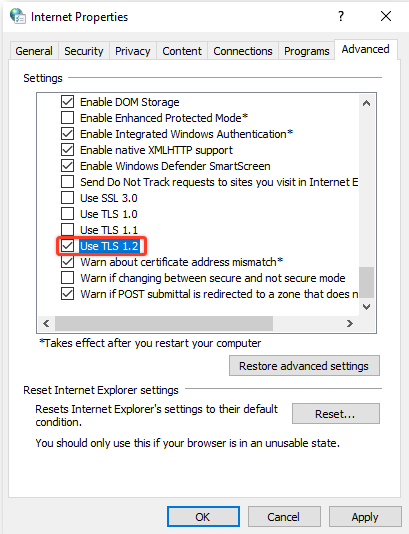Open the Content tab
This screenshot has width=409, height=534.
click(182, 51)
